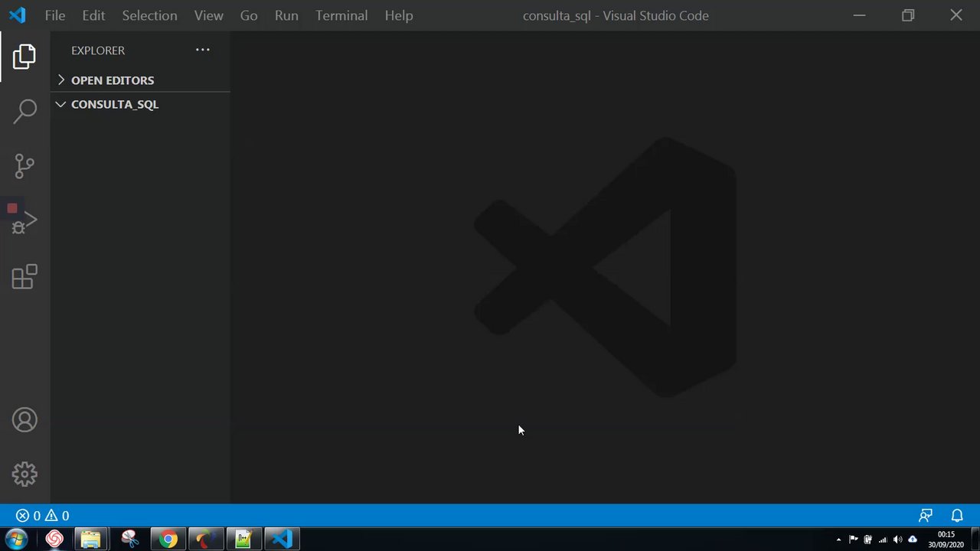Switch to Visual Studio Code taskbar icon

point(282,540)
